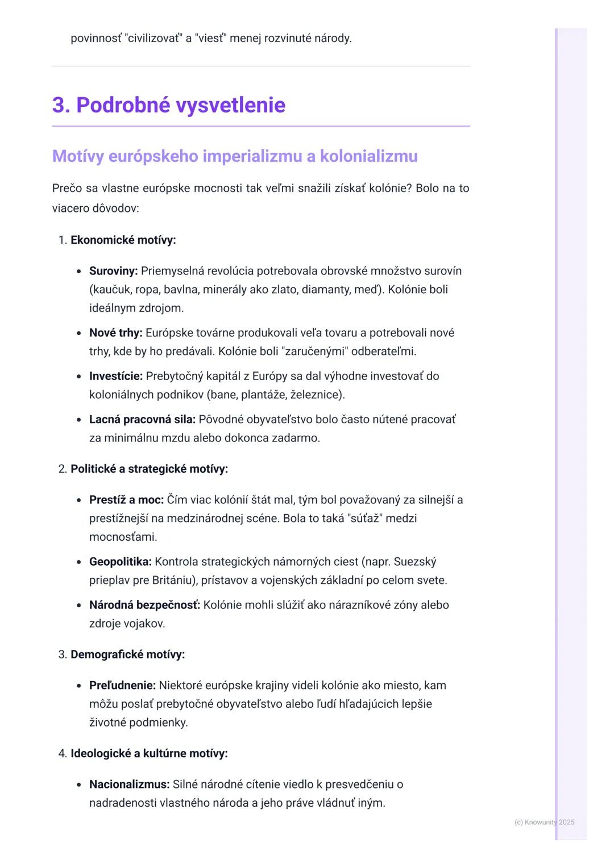
Task: Click the bold "Národná bezpečnosť:" label
Action: (144, 605)
